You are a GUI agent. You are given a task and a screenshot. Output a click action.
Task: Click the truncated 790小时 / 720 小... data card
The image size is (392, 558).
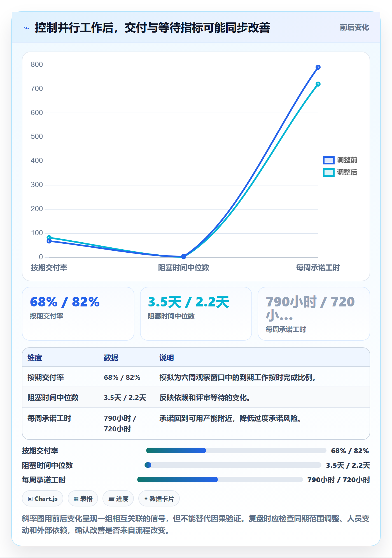click(x=314, y=314)
